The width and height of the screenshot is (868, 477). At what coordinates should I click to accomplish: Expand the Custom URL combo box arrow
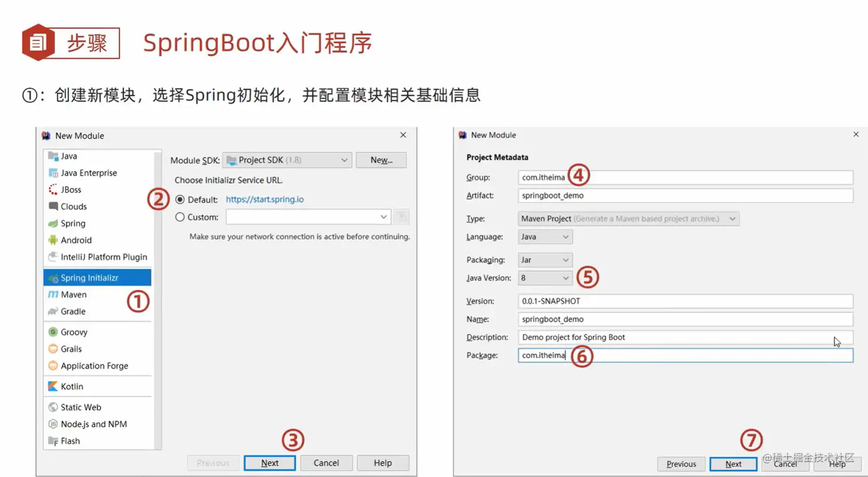pos(383,217)
